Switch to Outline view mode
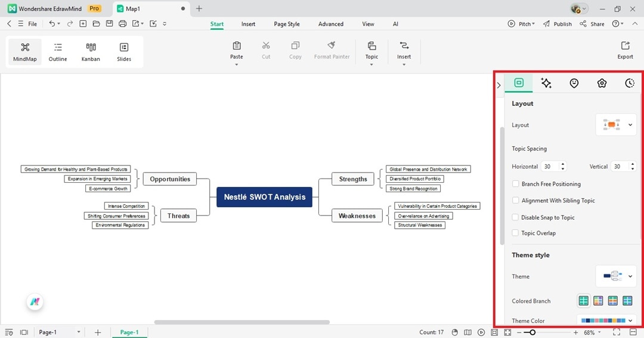This screenshot has width=644, height=338. pyautogui.click(x=58, y=52)
